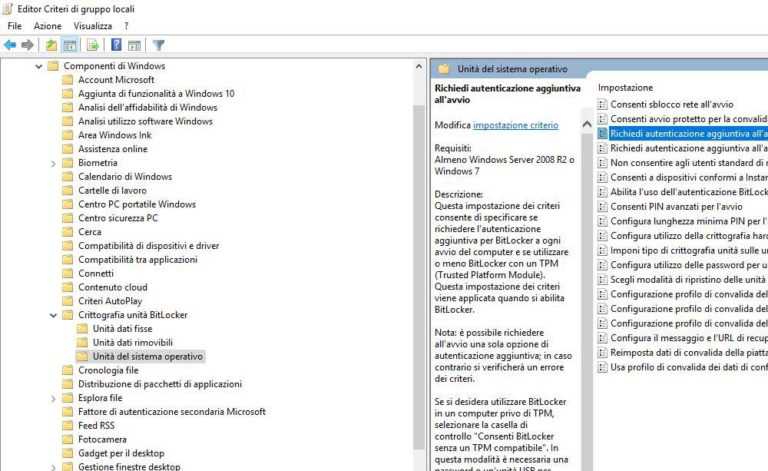The height and width of the screenshot is (471, 768).
Task: Select Analisi dell'affidabilità di Windows folder
Action: 147,107
